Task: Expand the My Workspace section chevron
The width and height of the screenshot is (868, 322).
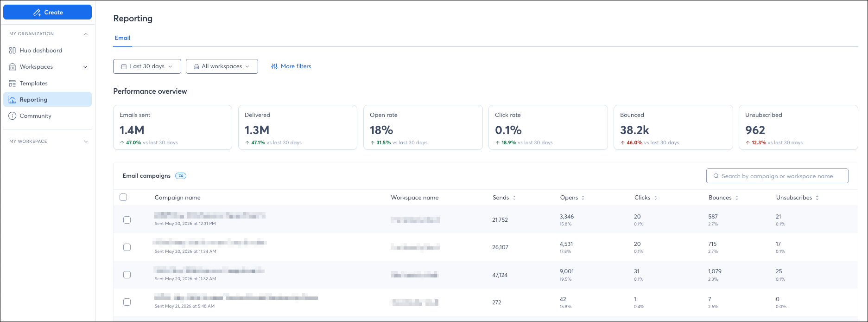Action: click(86, 142)
